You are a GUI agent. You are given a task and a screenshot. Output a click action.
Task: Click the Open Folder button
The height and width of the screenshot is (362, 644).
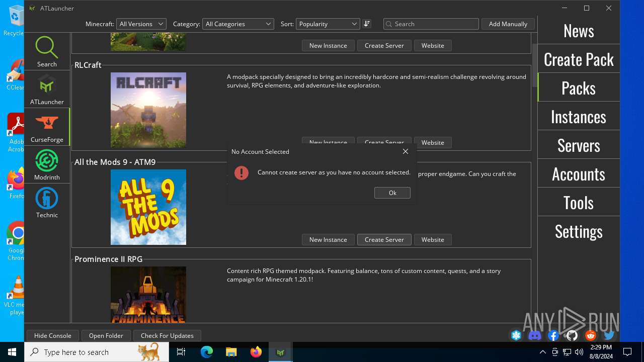click(x=106, y=335)
